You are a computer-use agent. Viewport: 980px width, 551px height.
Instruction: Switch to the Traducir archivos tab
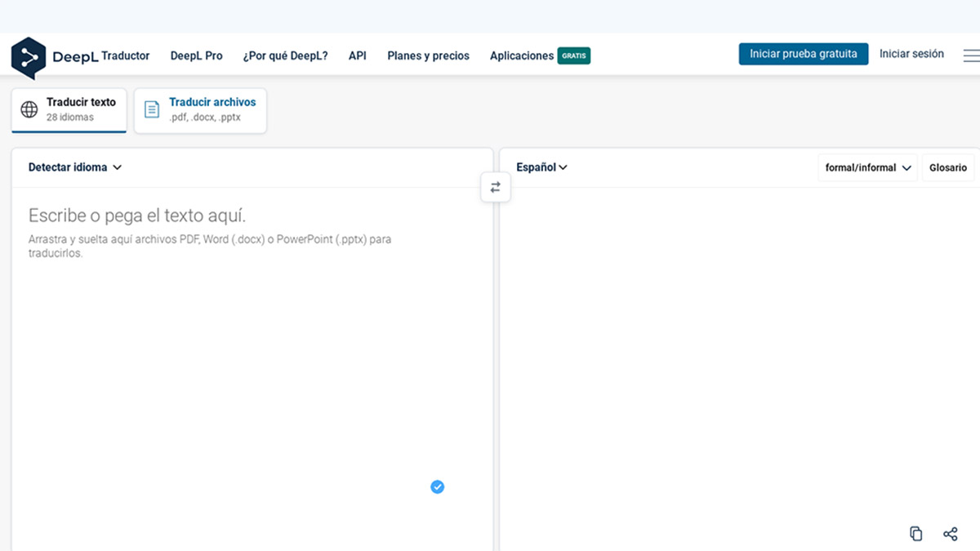(201, 110)
